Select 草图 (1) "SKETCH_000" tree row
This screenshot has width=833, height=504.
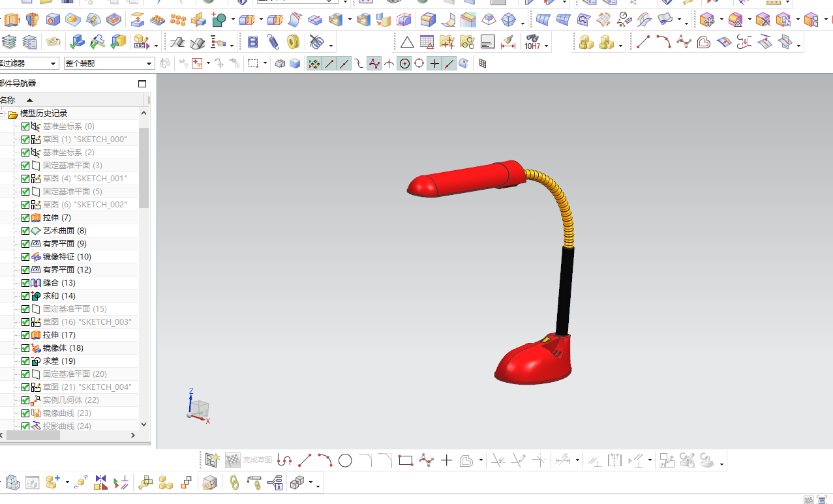pyautogui.click(x=85, y=140)
